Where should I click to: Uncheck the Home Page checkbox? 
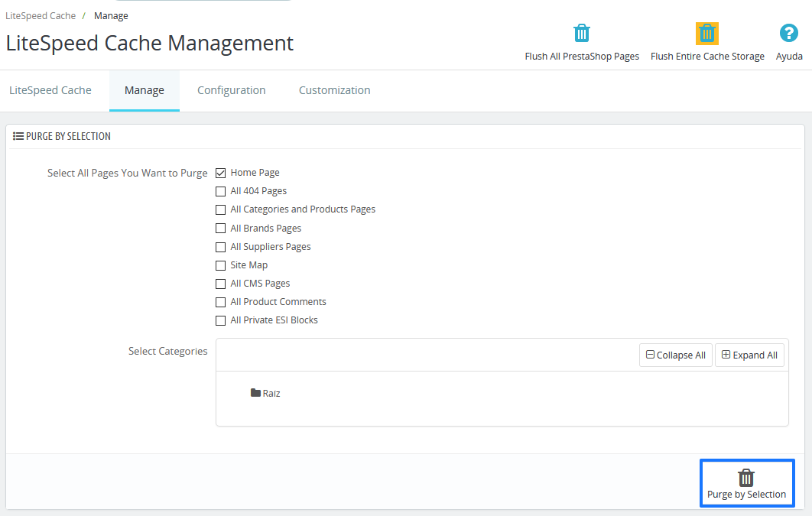coord(221,173)
